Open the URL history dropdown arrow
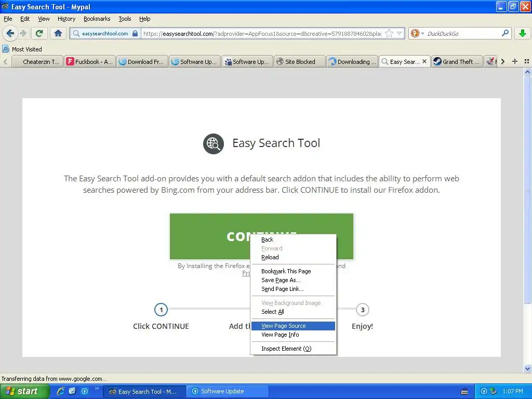532x399 pixels. coord(400,34)
